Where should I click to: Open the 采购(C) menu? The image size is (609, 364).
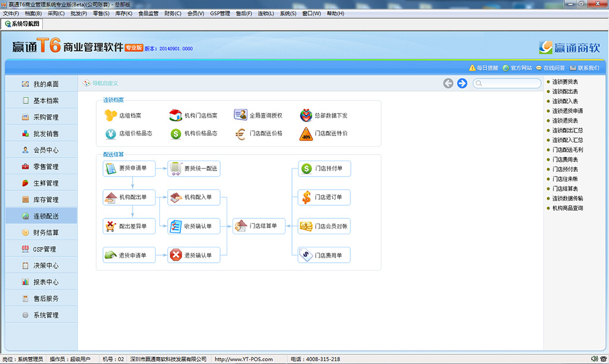tap(56, 13)
